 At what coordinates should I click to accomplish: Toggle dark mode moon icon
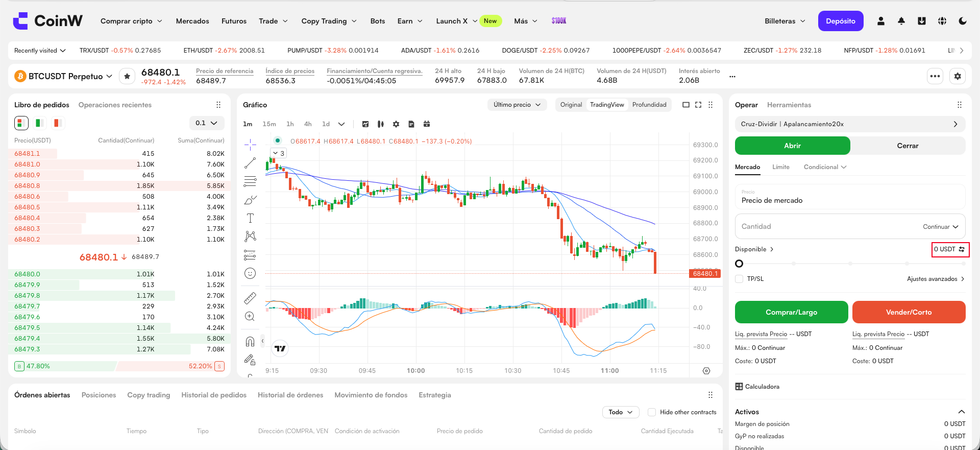pos(963,21)
